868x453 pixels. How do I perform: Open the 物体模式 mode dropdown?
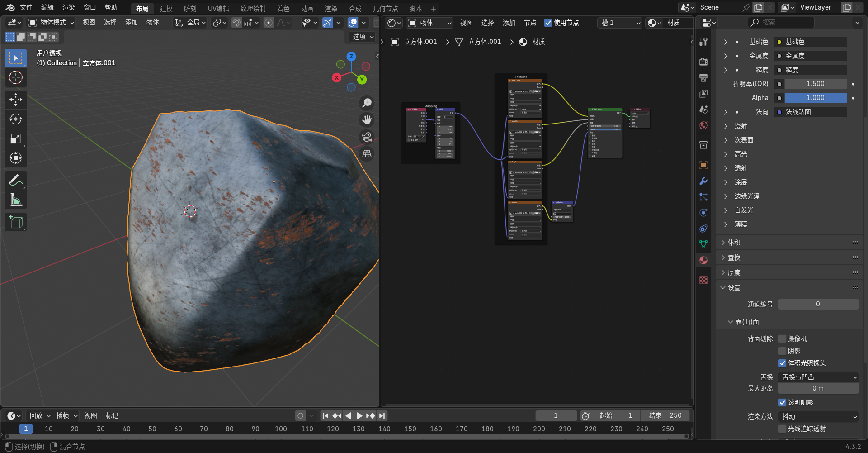pyautogui.click(x=51, y=23)
